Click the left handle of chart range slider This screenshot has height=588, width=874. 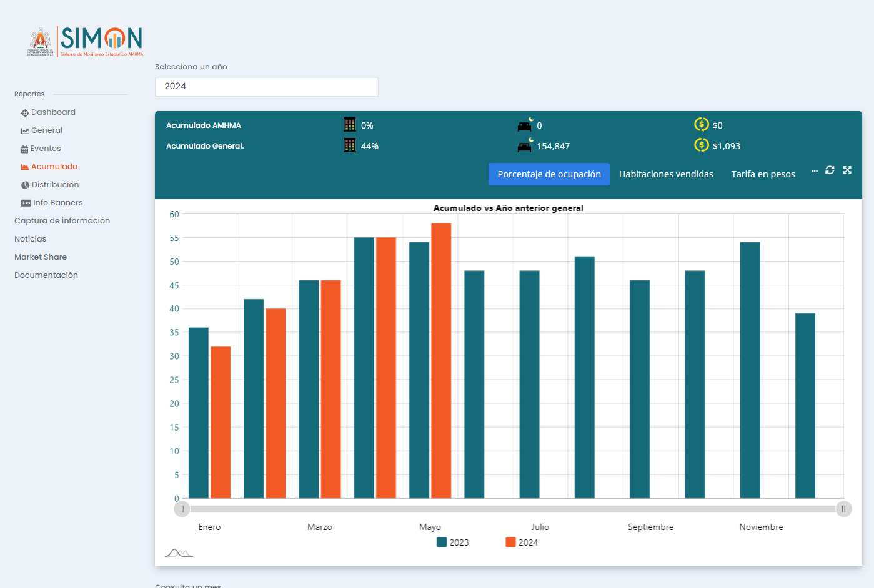(x=182, y=509)
